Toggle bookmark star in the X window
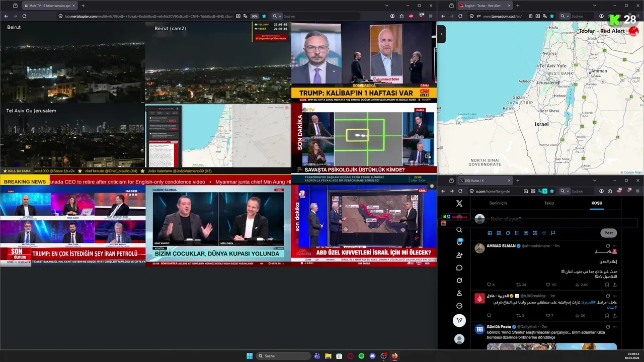The width and height of the screenshot is (644, 362). 552,191
